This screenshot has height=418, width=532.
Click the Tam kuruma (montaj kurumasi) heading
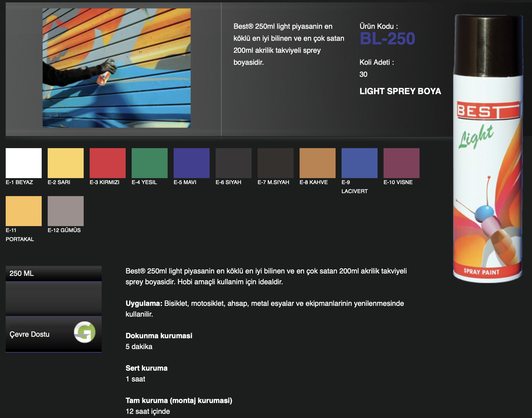click(179, 401)
